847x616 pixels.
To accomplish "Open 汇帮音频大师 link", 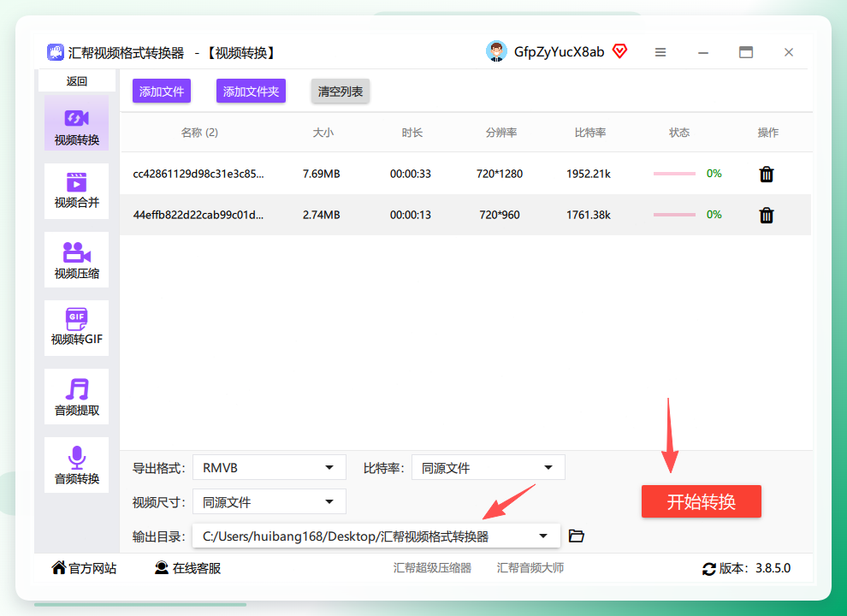I will click(530, 568).
